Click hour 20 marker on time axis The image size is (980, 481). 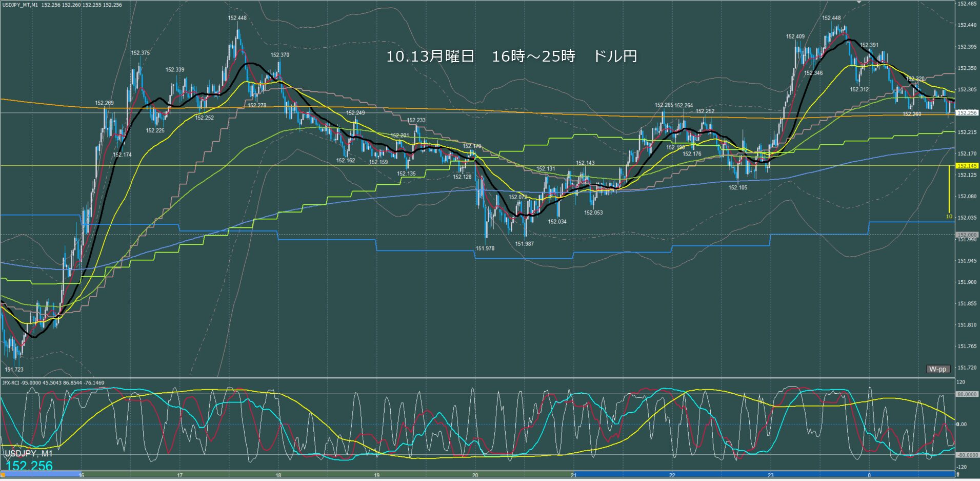point(475,475)
